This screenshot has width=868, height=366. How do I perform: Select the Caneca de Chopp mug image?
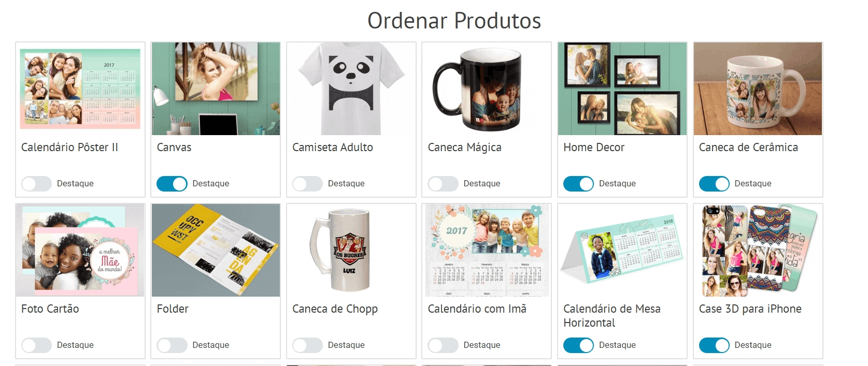(x=351, y=250)
